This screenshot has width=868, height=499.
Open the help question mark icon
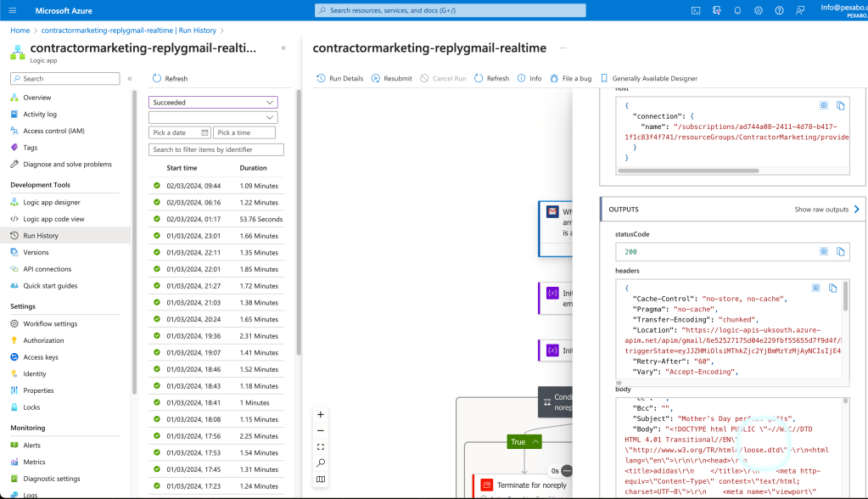[779, 10]
